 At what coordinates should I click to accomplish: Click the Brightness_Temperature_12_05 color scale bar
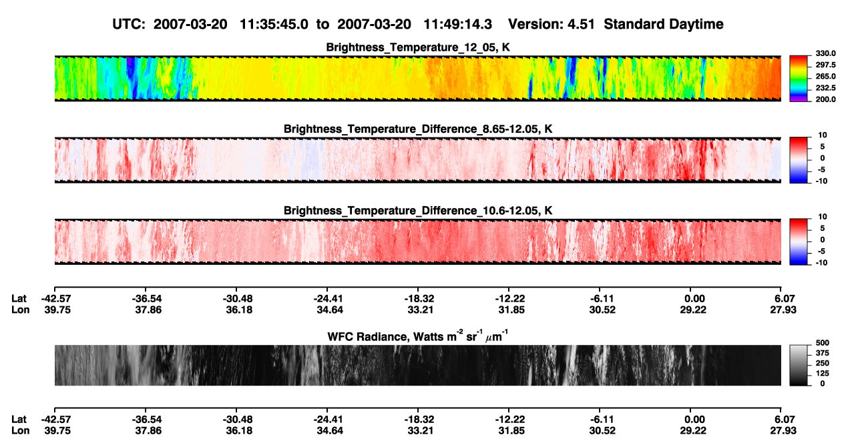800,79
